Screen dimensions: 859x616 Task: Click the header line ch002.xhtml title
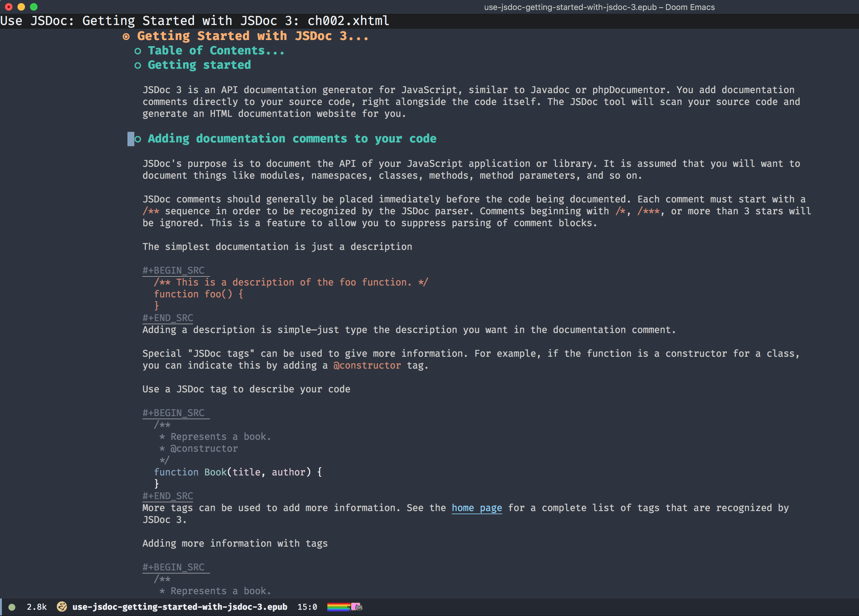point(348,21)
